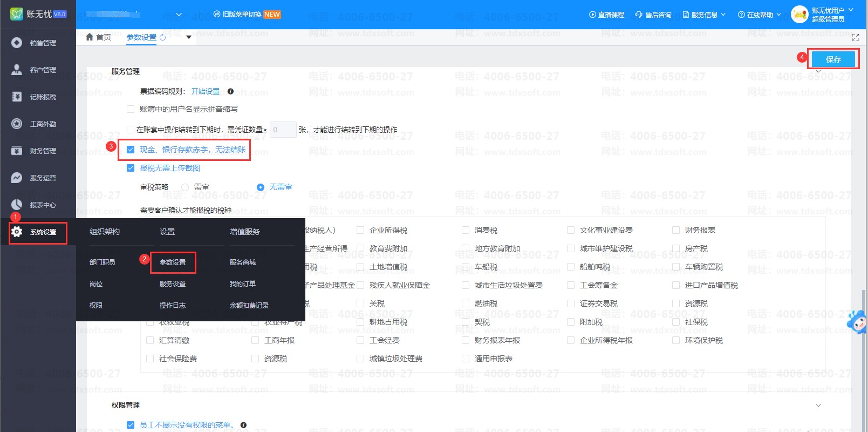Click the 开始设置 link

click(x=206, y=91)
